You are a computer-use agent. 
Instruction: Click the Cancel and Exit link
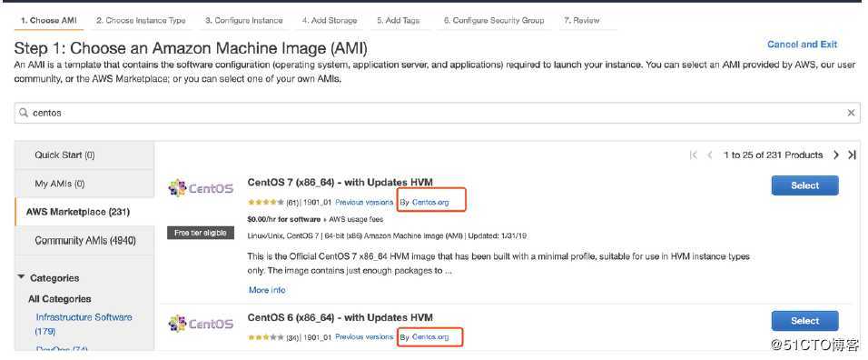click(802, 45)
